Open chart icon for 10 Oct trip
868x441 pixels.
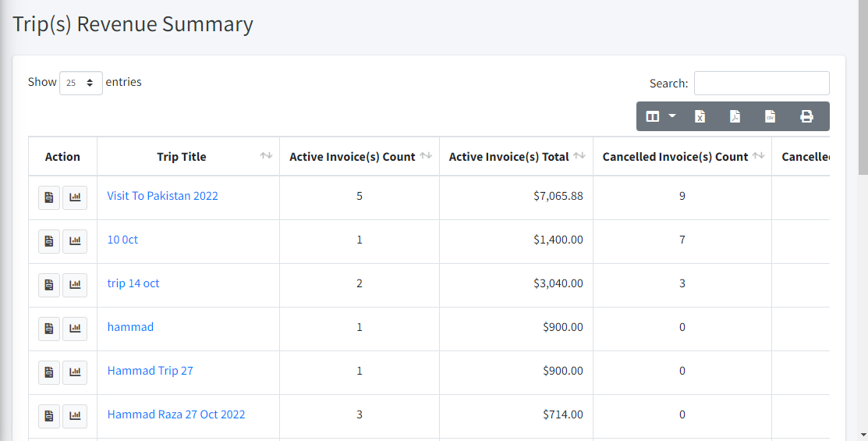[75, 241]
